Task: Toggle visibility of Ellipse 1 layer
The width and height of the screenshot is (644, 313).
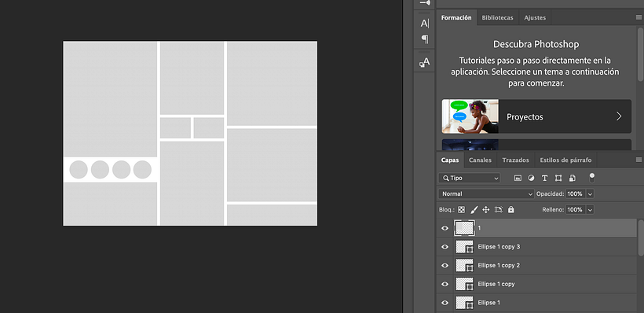Action: point(445,303)
